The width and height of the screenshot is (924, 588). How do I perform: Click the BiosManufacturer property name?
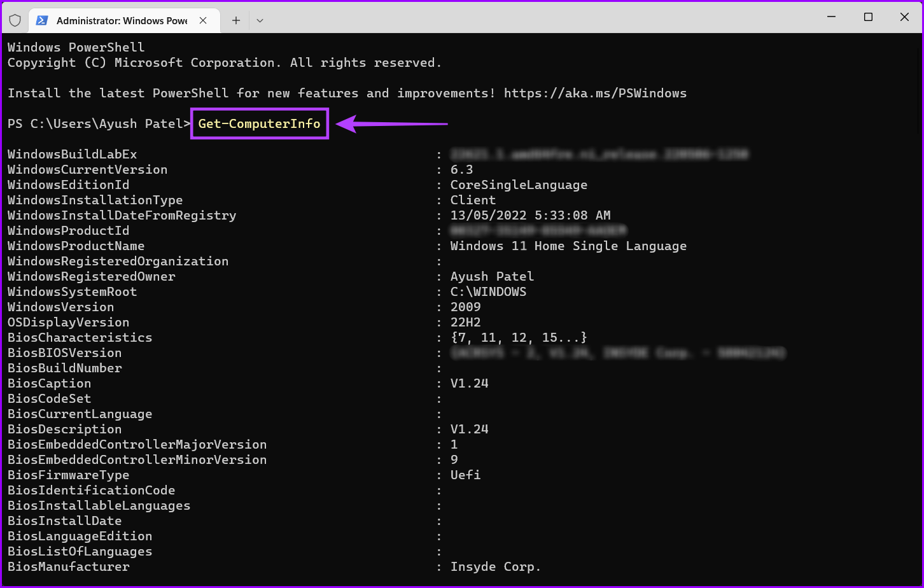tap(69, 566)
